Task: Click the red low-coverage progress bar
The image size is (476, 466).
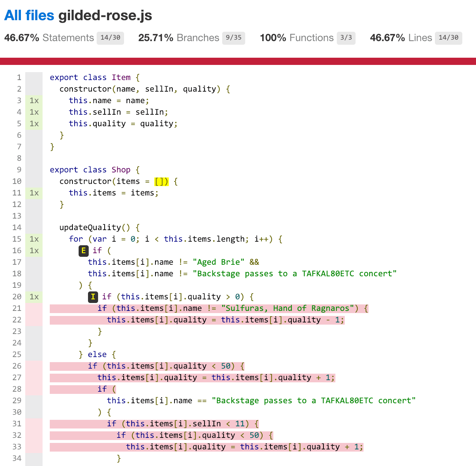Action: (238, 61)
